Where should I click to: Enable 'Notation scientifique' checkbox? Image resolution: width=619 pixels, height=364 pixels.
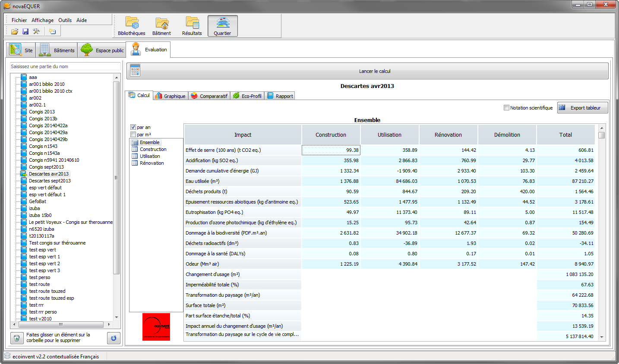pyautogui.click(x=506, y=108)
